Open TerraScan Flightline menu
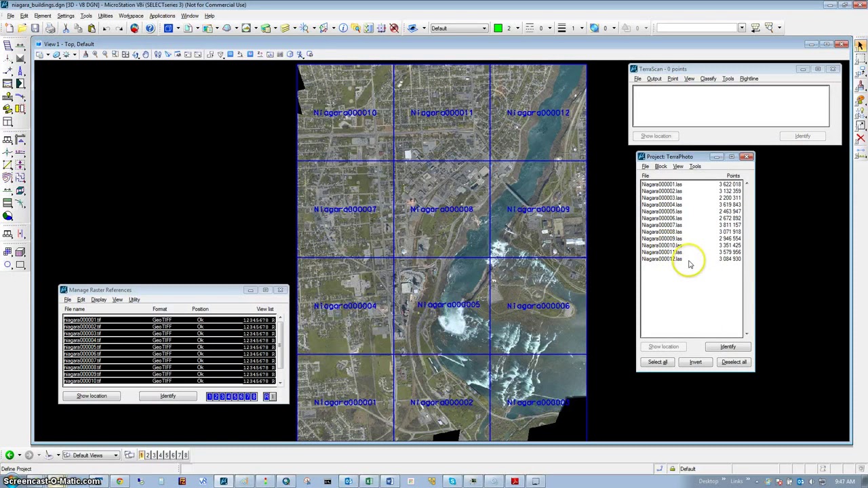Image resolution: width=868 pixels, height=488 pixels. (749, 79)
